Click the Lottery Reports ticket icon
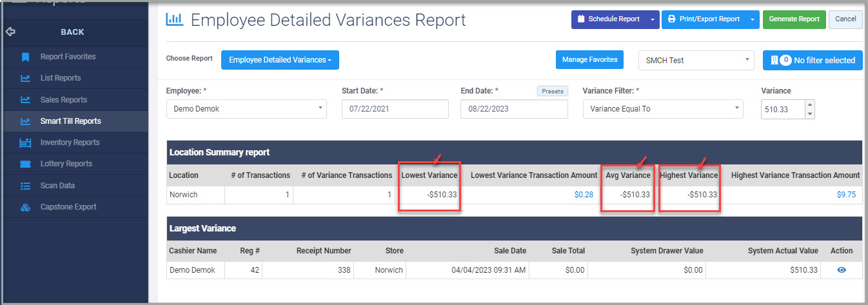 pos(26,164)
